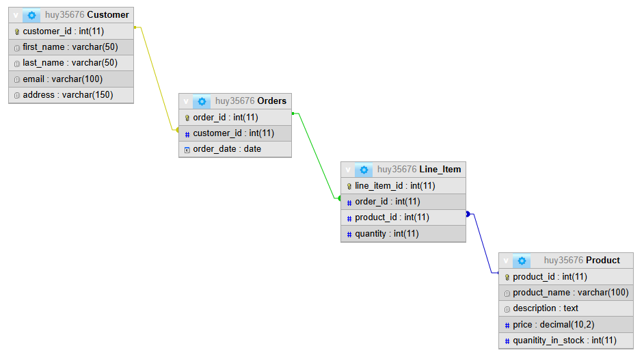Open the gear options on Orders table
The width and height of the screenshot is (644, 359).
pyautogui.click(x=202, y=101)
